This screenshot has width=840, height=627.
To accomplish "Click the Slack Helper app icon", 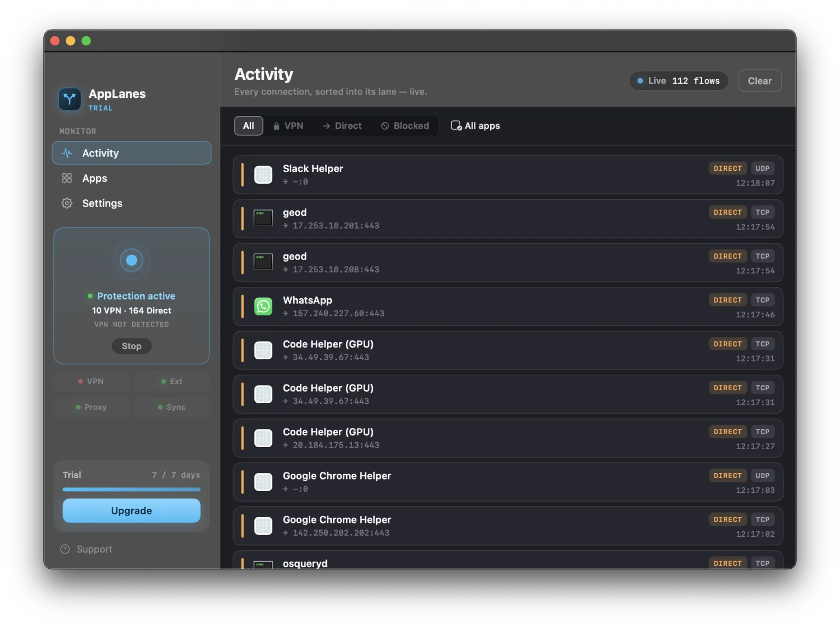I will [x=263, y=175].
